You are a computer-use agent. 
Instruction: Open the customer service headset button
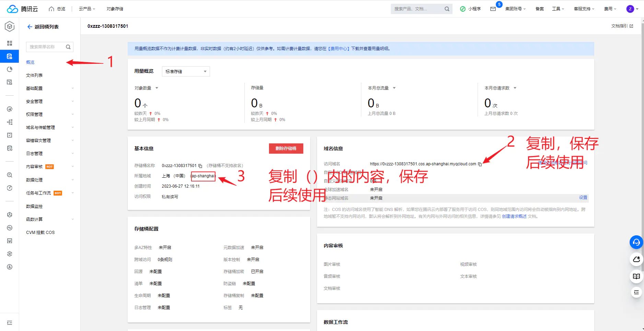point(636,242)
